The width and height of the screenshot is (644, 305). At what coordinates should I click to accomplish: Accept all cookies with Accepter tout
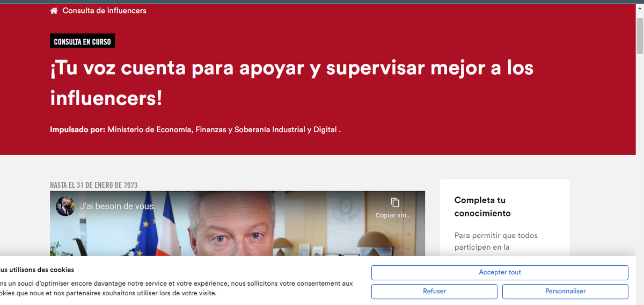click(x=500, y=272)
